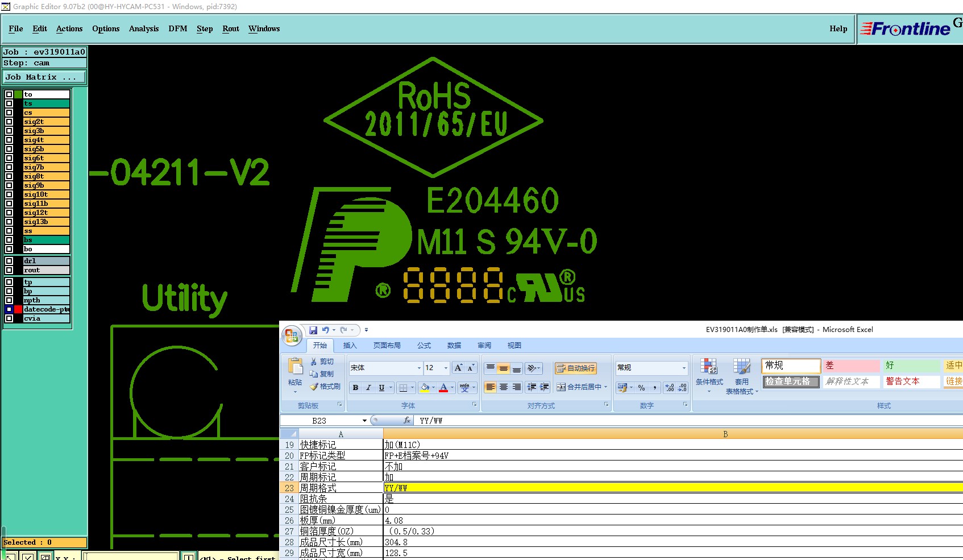Apply percent style to the cell

pyautogui.click(x=642, y=388)
